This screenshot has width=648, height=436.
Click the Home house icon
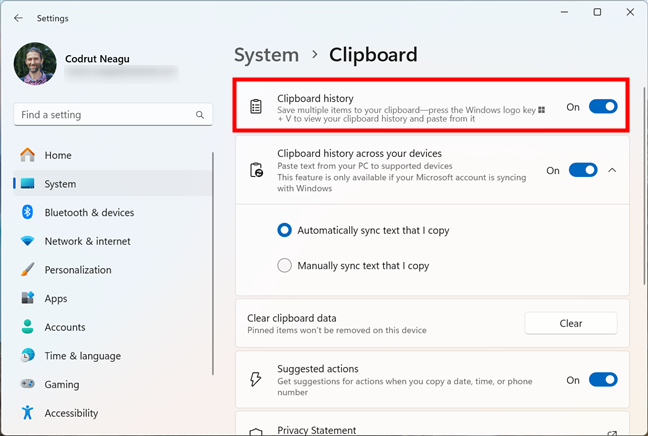click(28, 155)
